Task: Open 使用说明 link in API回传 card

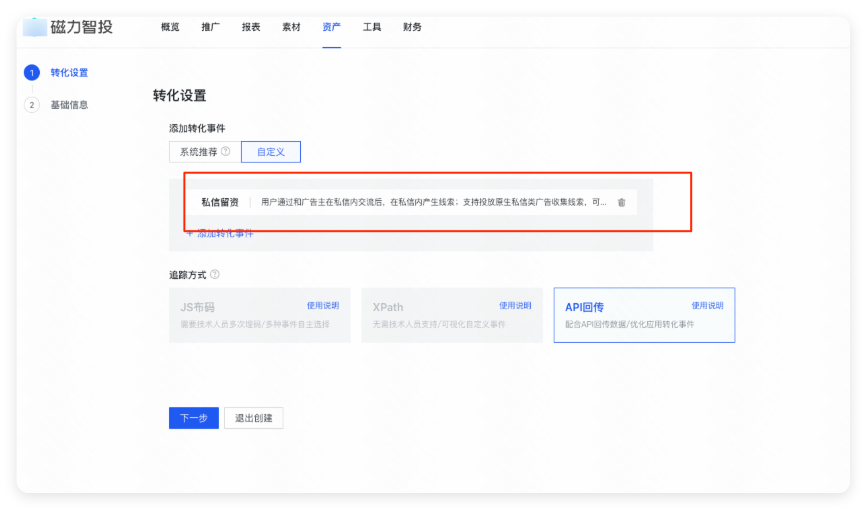Action: (x=707, y=305)
